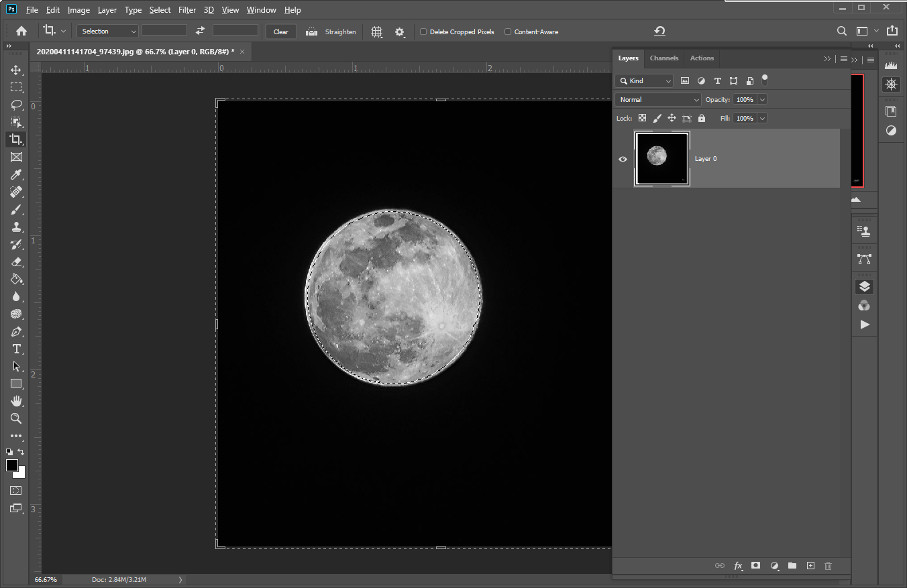Open crop overlay grid options
The width and height of the screenshot is (907, 588).
377,32
